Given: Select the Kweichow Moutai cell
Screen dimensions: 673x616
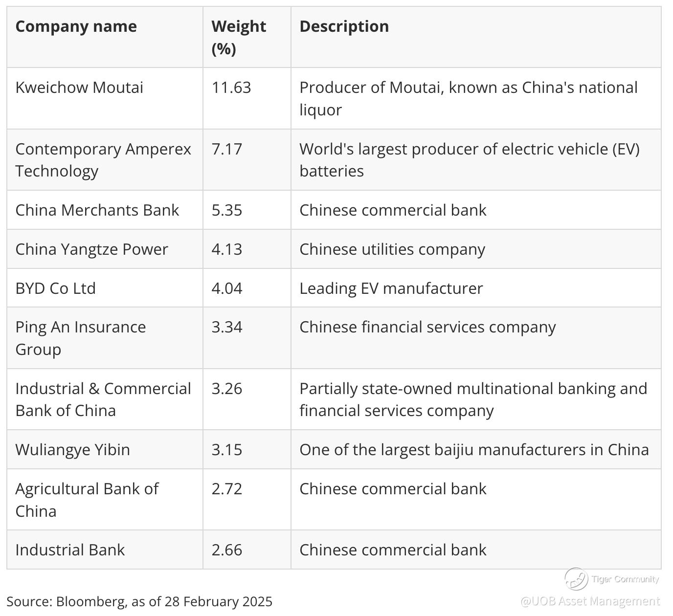Looking at the screenshot, I should tap(79, 88).
